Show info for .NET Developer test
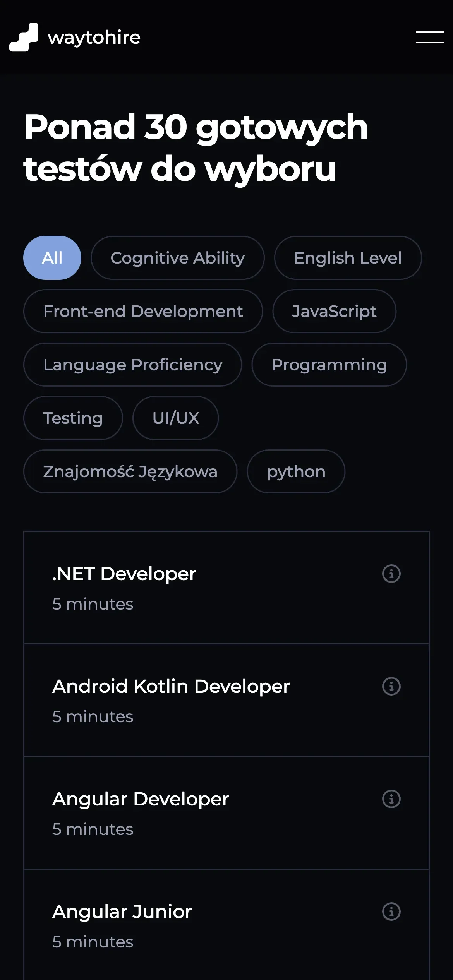 [x=391, y=574]
